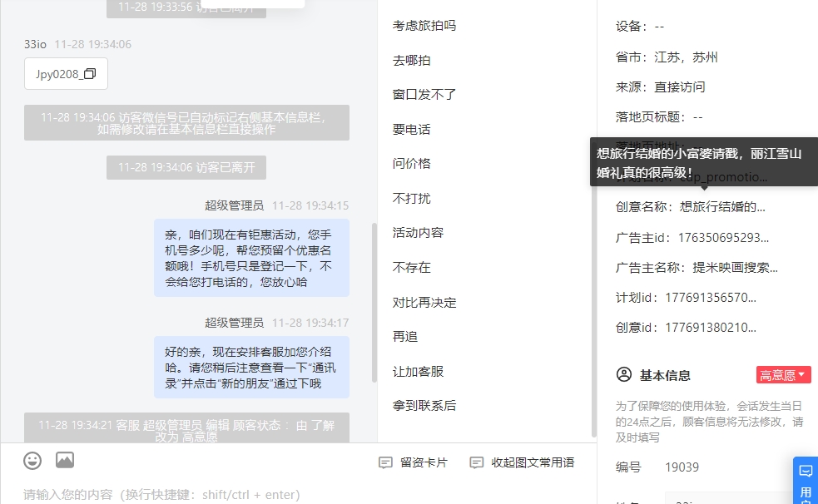Select quick reply 活动内容
The height and width of the screenshot is (504, 818).
point(418,233)
